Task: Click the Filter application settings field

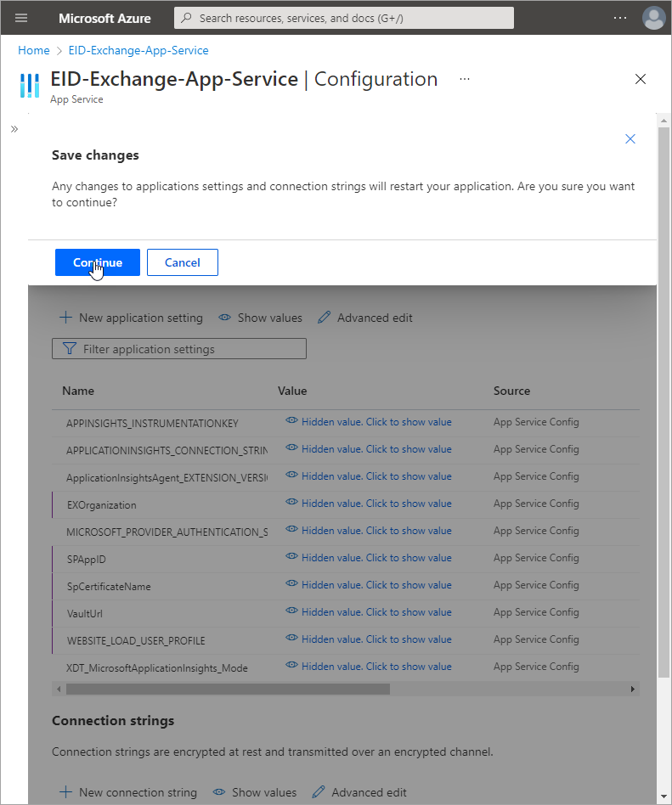Action: (x=179, y=349)
